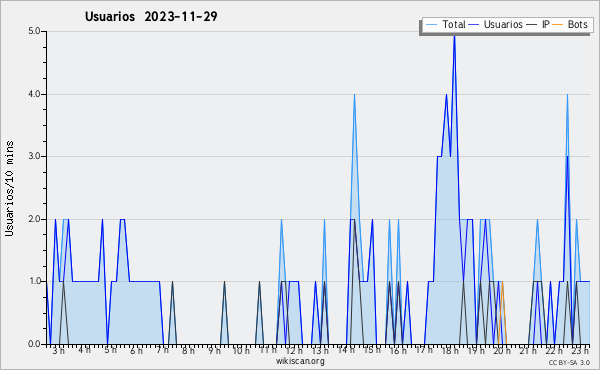
Task: Click the '18 h' x-axis label
Action: [450, 350]
